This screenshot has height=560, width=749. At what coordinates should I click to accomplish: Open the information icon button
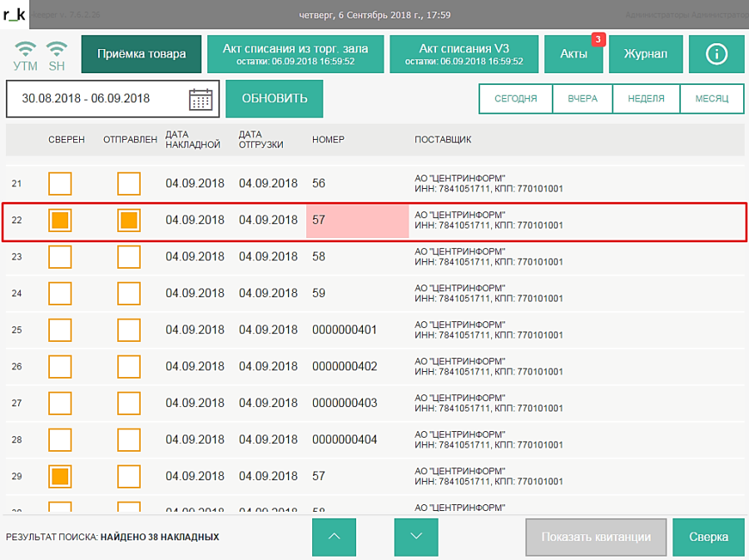(717, 54)
